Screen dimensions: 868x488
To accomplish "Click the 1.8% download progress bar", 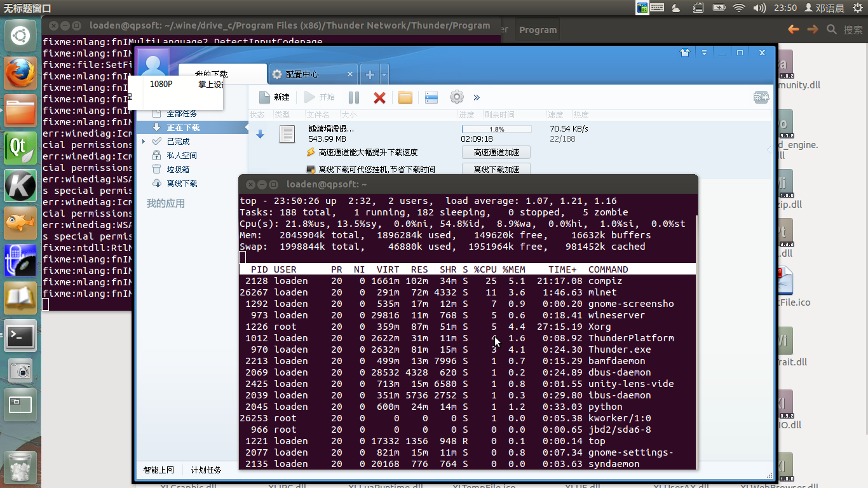I will click(x=496, y=129).
